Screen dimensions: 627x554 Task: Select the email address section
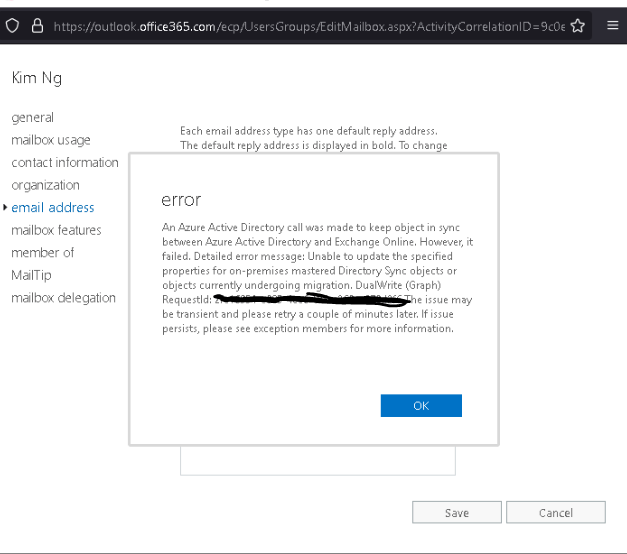click(x=53, y=208)
